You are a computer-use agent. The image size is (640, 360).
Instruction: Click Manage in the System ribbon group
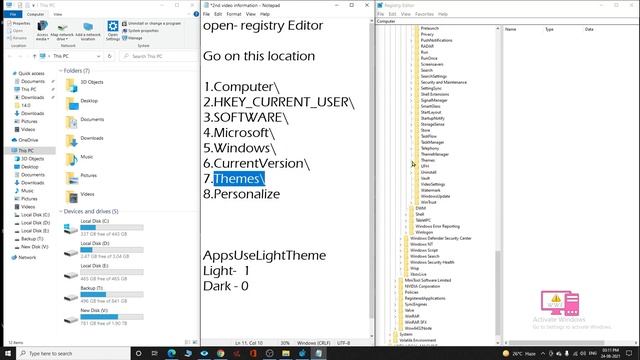point(133,38)
